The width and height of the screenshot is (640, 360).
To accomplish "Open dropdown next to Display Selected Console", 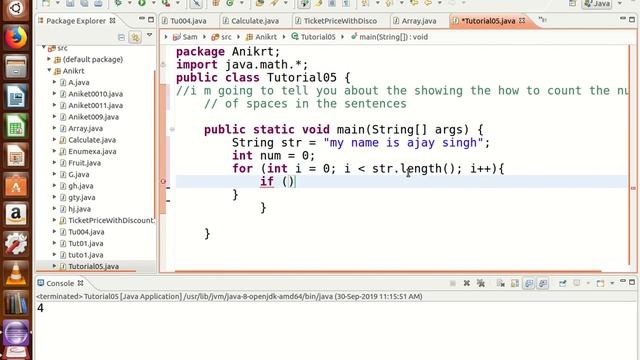I will pyautogui.click(x=588, y=283).
